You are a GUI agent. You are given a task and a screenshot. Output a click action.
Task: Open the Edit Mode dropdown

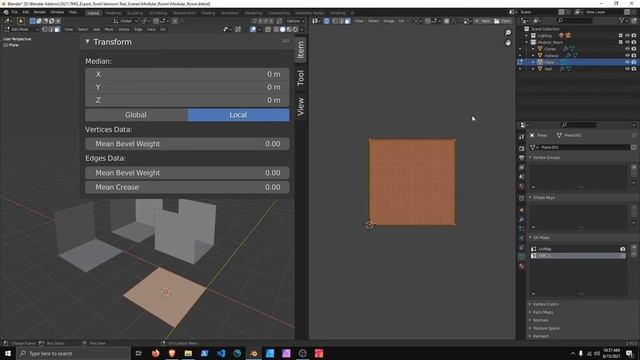pos(22,29)
